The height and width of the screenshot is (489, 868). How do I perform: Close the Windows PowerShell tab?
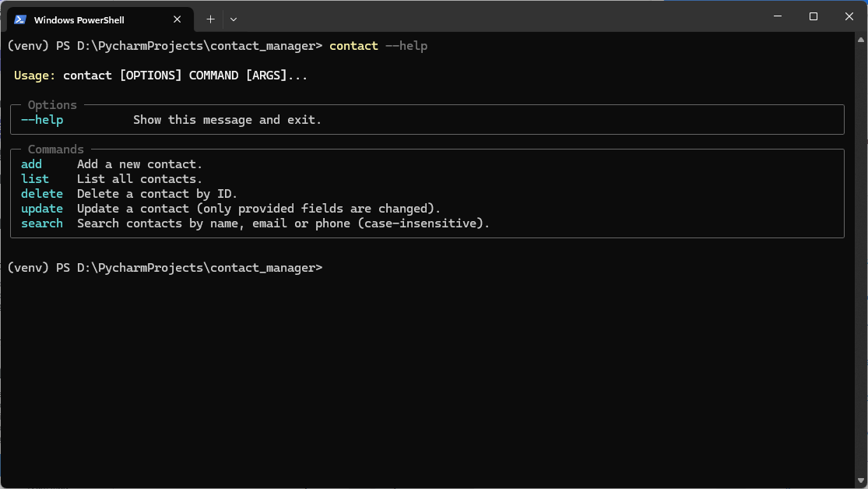(x=177, y=19)
